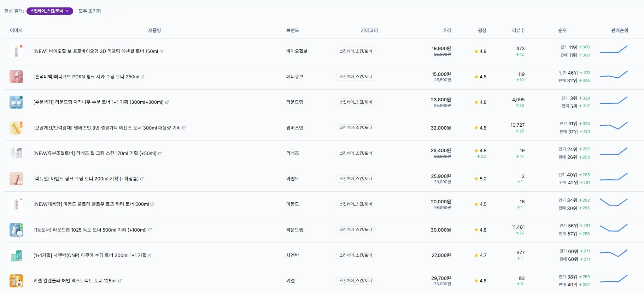Screen dimensions: 644x293
Task: Sort by the 브랜드 column header
Action: (293, 30)
